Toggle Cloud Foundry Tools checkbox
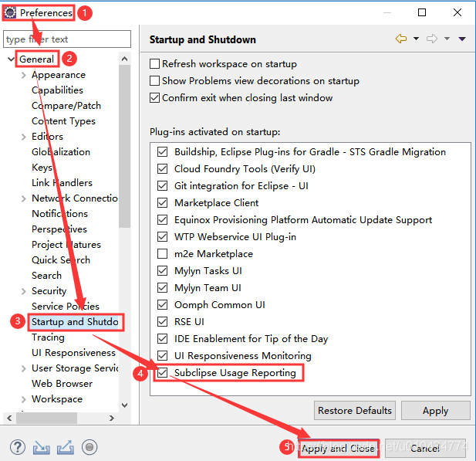The height and width of the screenshot is (461, 476). [x=163, y=168]
